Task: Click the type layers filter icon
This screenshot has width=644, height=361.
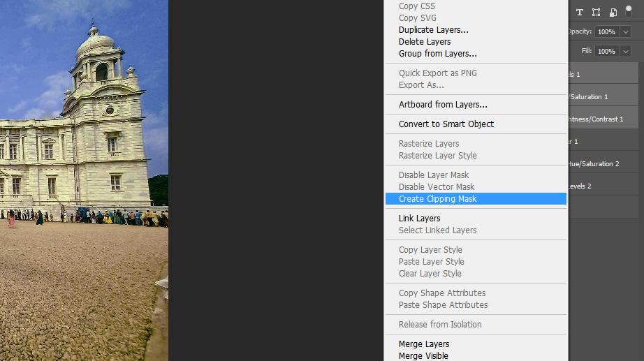Action: pyautogui.click(x=580, y=13)
